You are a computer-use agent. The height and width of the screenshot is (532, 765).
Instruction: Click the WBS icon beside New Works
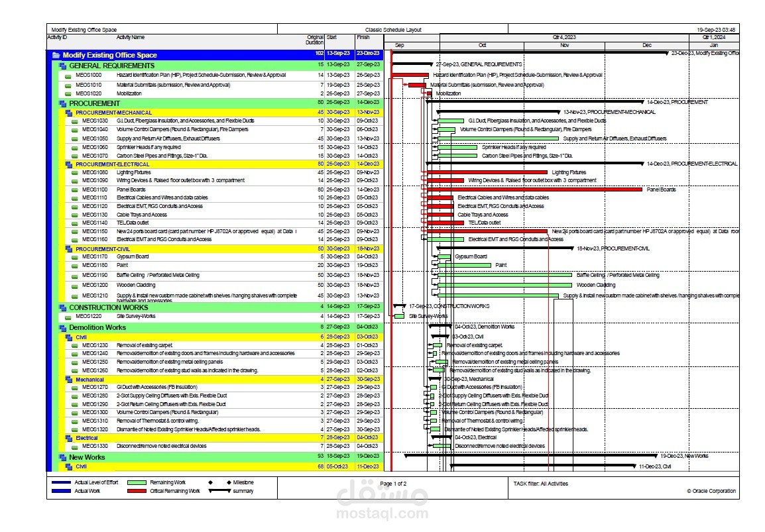tap(63, 457)
